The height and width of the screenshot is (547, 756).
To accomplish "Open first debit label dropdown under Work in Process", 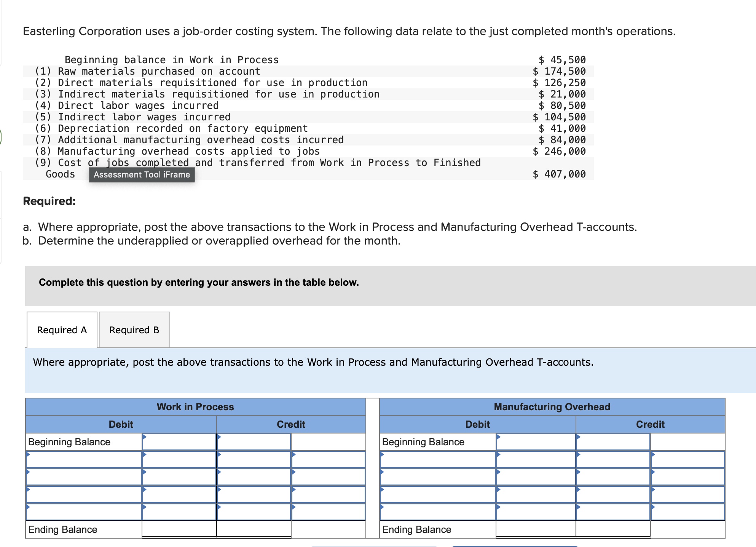I will pos(84,459).
